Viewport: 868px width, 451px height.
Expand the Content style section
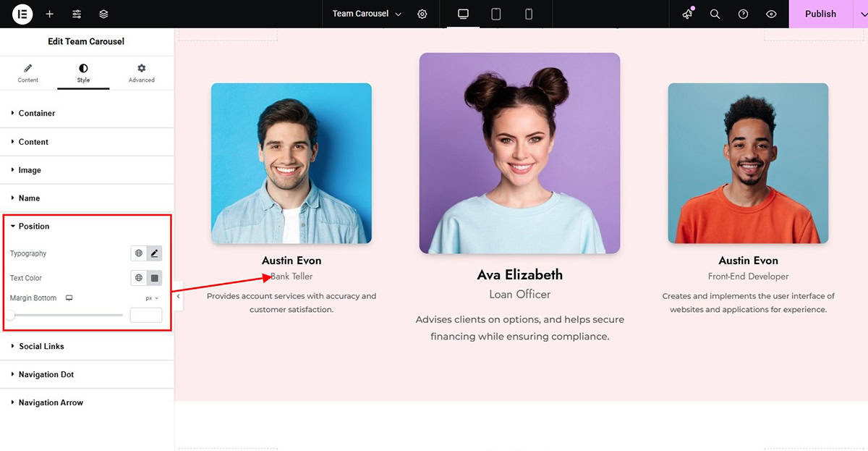pos(87,142)
